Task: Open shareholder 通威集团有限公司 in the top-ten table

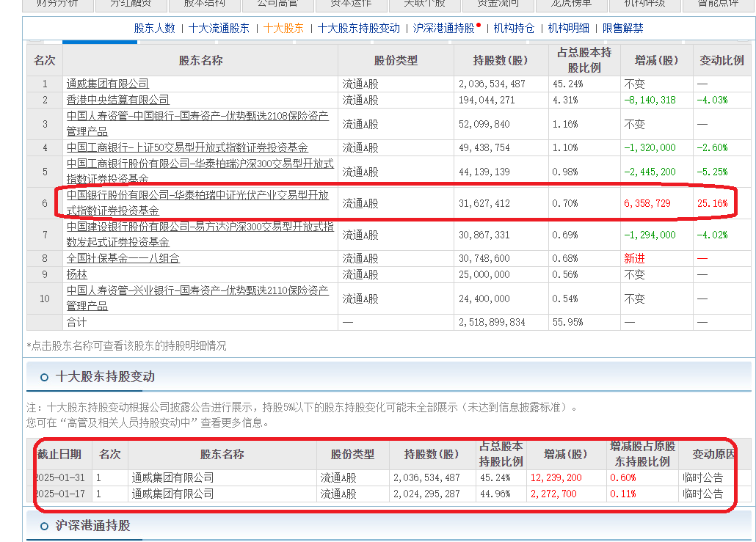Action: [x=107, y=84]
